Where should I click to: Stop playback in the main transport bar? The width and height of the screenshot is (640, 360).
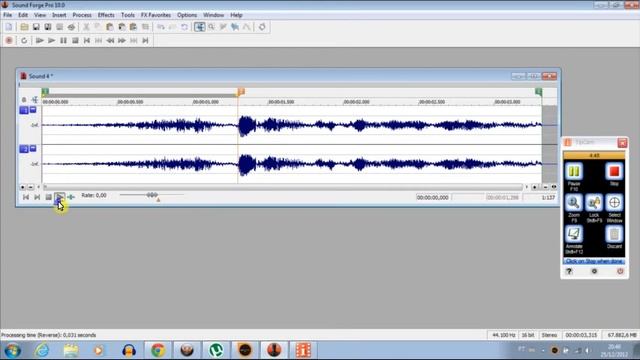[75, 40]
